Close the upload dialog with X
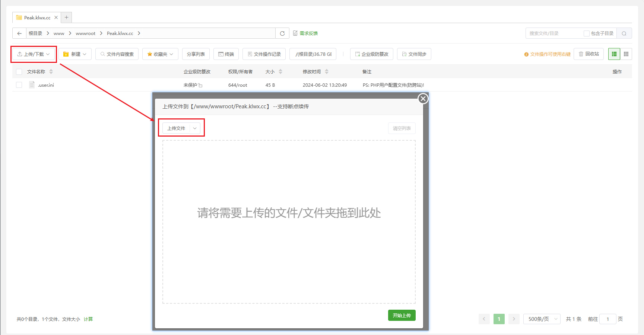The width and height of the screenshot is (644, 335). coord(423,99)
